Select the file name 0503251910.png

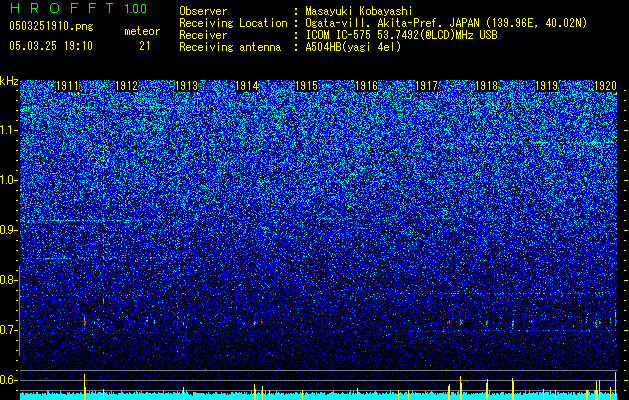51,26
